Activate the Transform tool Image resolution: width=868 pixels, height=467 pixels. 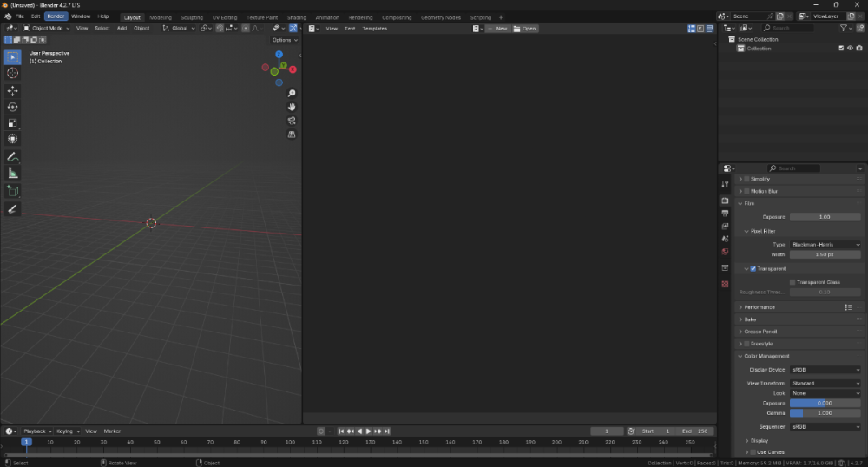(x=12, y=139)
